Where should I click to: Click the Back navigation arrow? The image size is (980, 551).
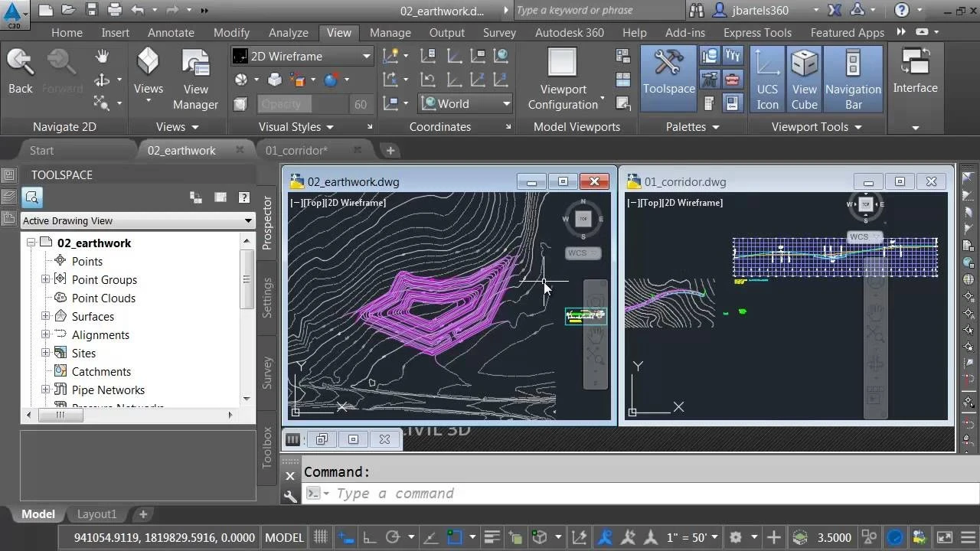pyautogui.click(x=21, y=72)
